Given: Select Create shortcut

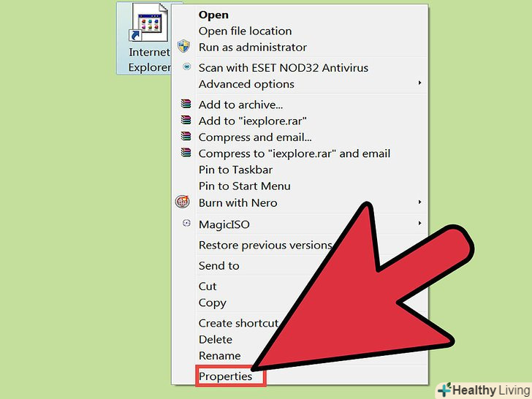Looking at the screenshot, I should 238,323.
